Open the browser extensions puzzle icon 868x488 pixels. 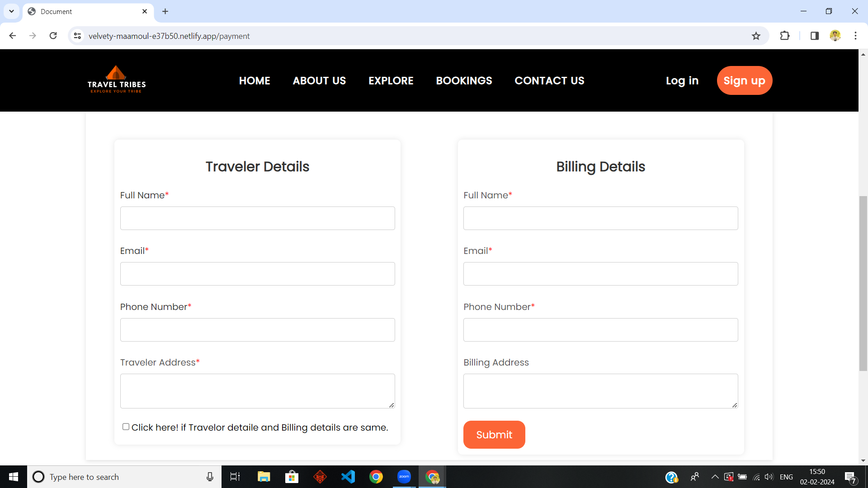coord(785,36)
